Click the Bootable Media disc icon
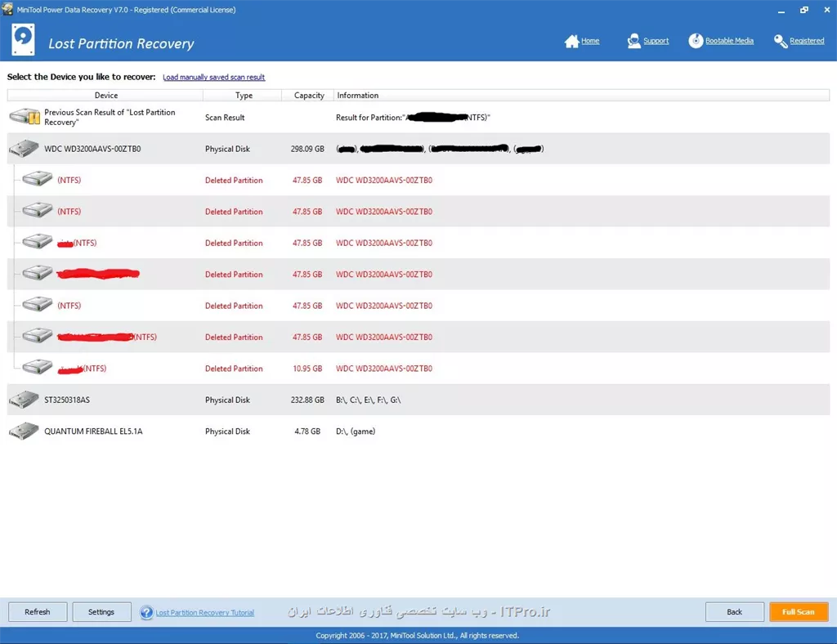This screenshot has height=644, width=837. click(x=696, y=41)
